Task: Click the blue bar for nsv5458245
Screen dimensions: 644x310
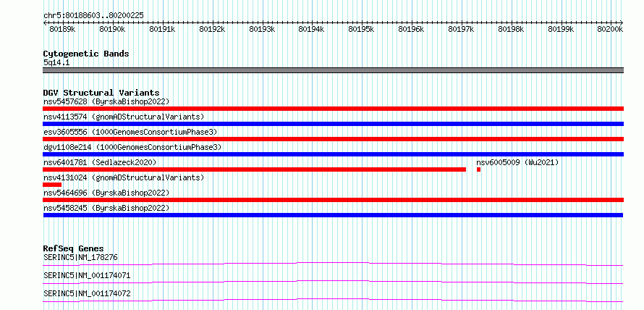Action: tap(333, 215)
